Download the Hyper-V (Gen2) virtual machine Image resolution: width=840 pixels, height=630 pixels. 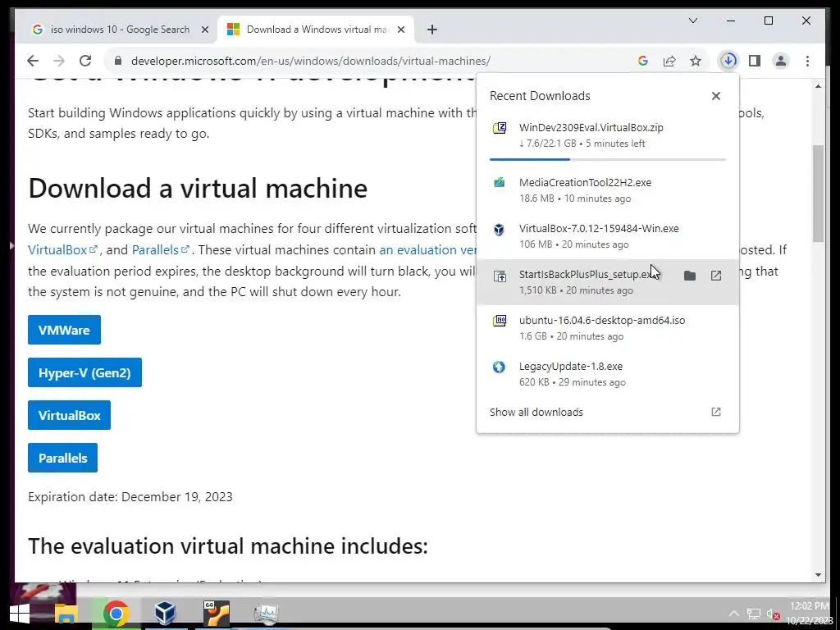click(x=84, y=373)
